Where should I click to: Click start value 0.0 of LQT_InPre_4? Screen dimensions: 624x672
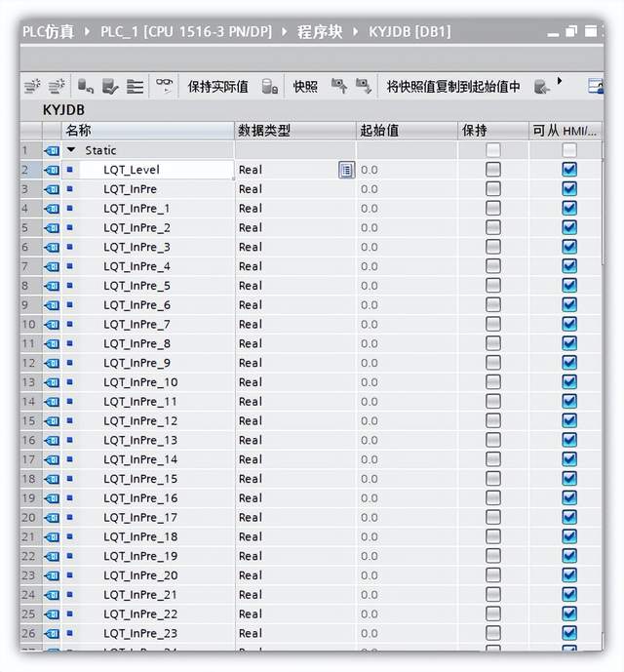pyautogui.click(x=407, y=266)
